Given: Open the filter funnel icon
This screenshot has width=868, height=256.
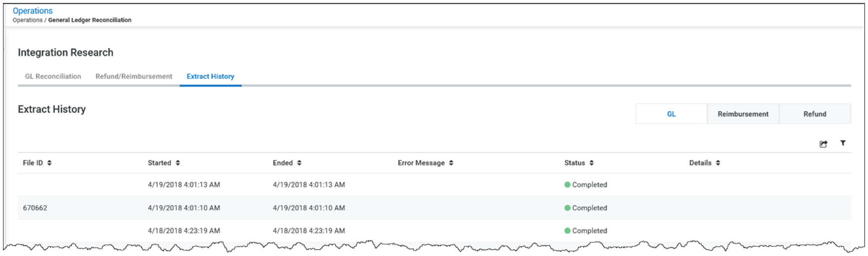Looking at the screenshot, I should pos(843,143).
